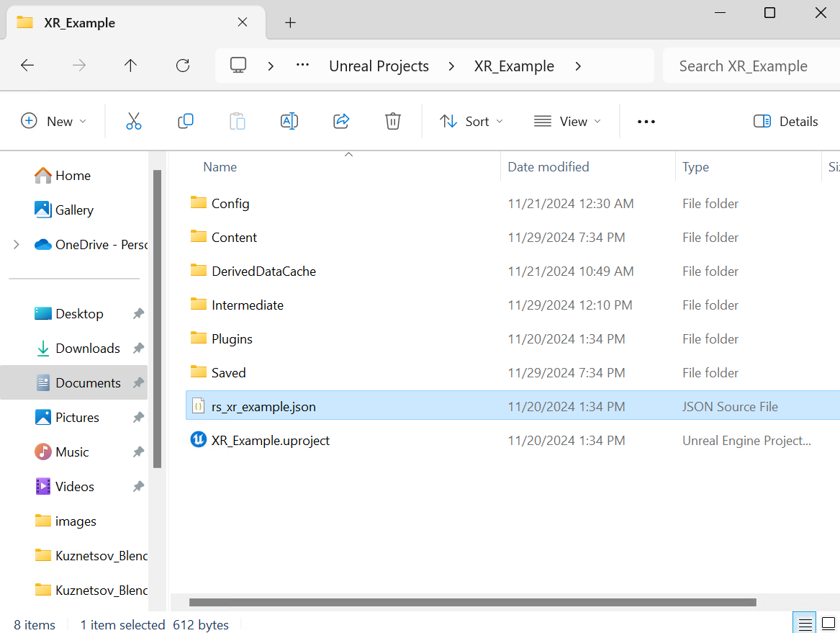Select the XR_Example.uproject file name
Viewport: 840px width, 633px height.
[x=271, y=441]
